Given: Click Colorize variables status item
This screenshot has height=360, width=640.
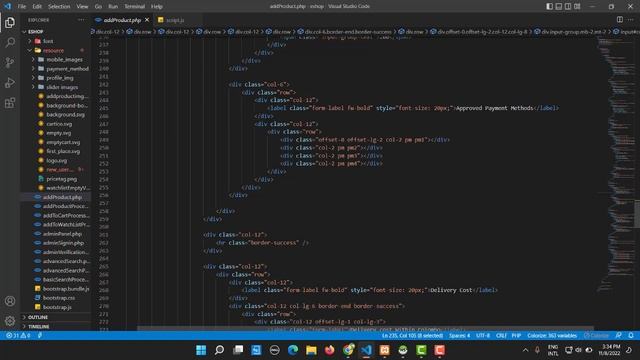Looking at the screenshot, I should [552, 336].
